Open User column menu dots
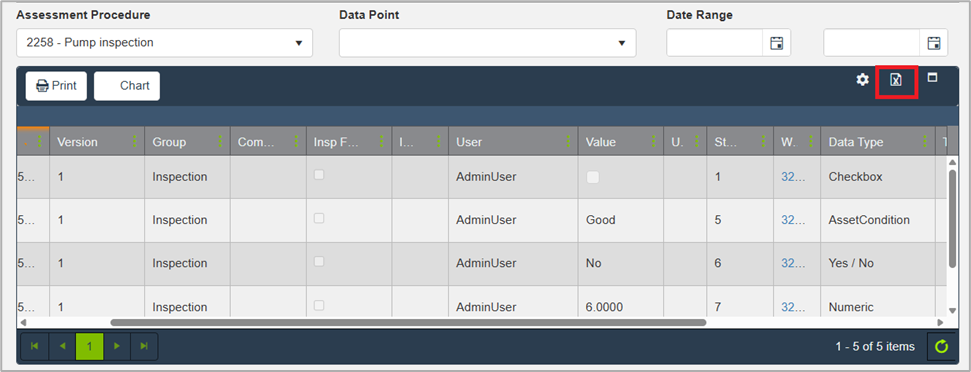971x372 pixels. coord(568,142)
